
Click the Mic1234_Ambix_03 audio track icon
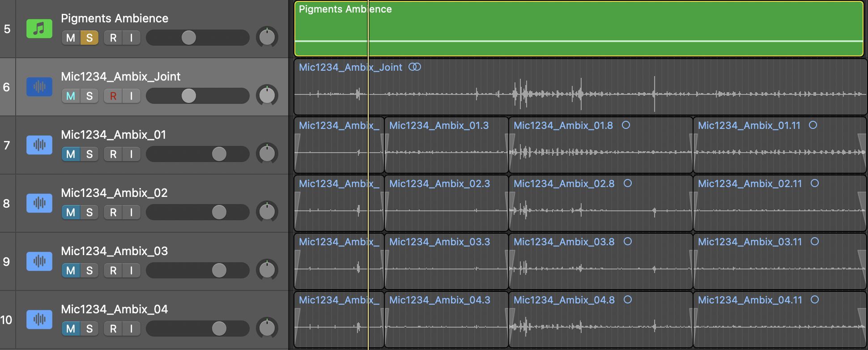[x=39, y=261]
